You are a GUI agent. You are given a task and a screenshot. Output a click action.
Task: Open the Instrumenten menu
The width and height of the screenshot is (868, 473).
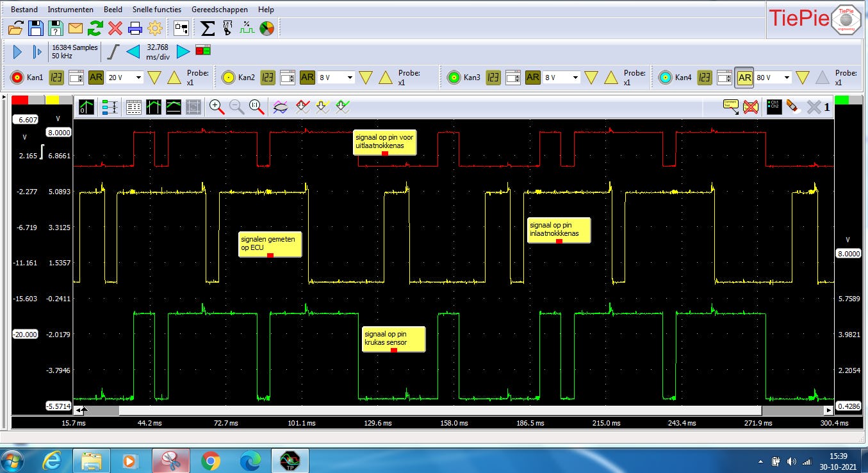pos(70,10)
